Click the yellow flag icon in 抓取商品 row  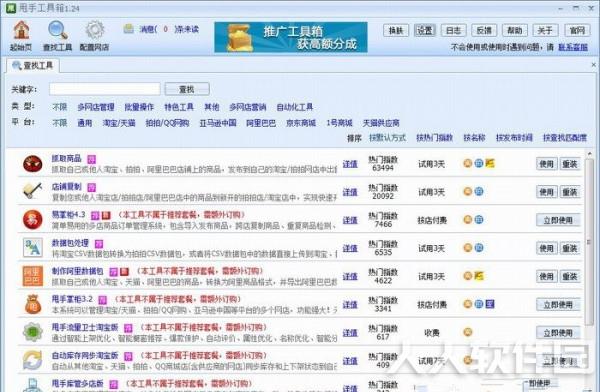point(490,163)
